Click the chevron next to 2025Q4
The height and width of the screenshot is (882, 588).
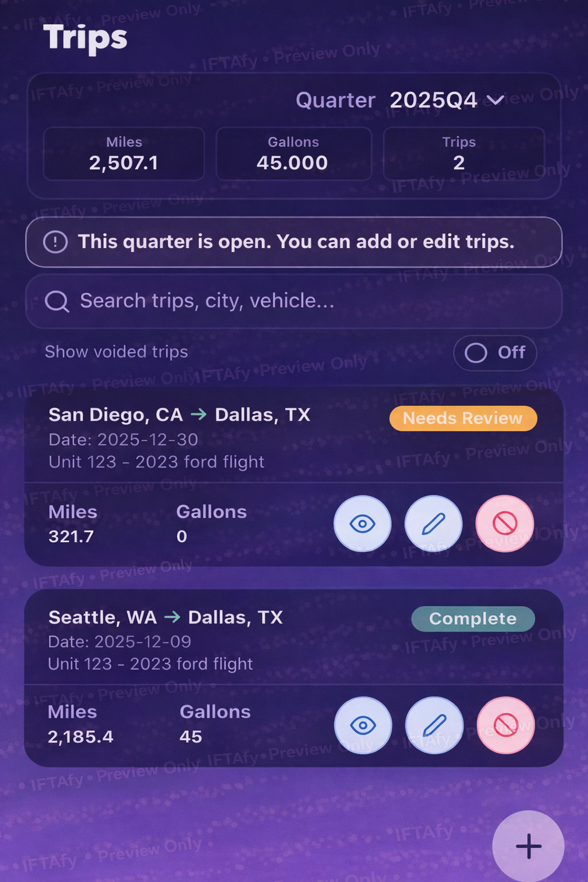tap(495, 100)
